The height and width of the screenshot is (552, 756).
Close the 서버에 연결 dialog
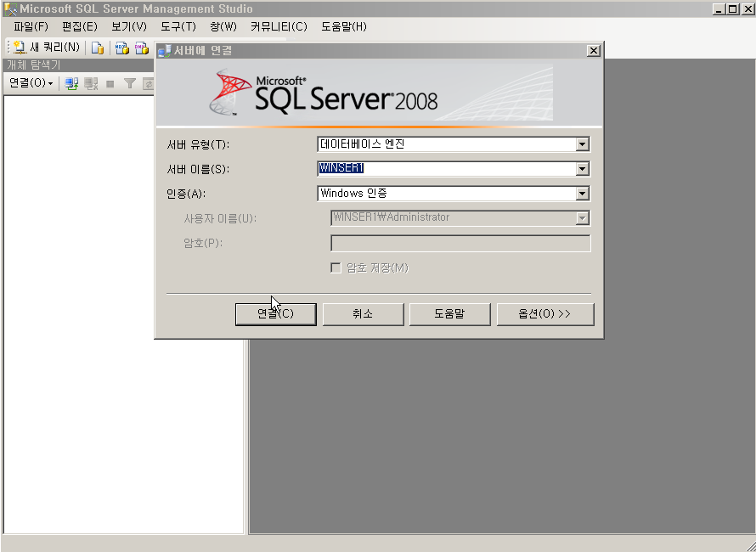(594, 51)
